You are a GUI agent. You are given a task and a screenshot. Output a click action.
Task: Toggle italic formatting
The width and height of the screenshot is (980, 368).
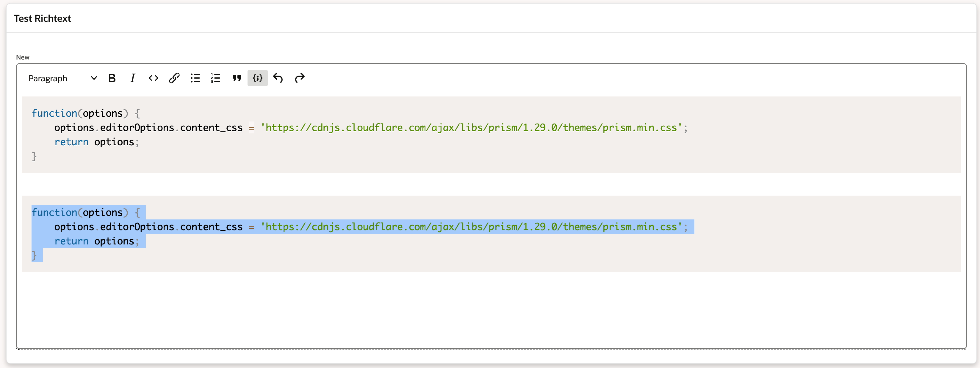(x=132, y=78)
